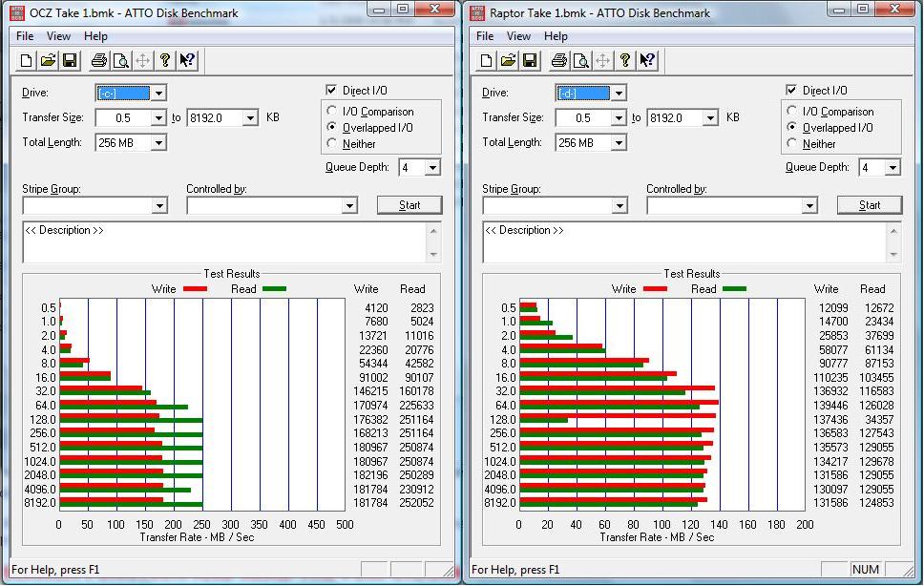Click red Write legend swatch in Raptor window
Image resolution: width=924 pixels, height=586 pixels.
point(655,289)
